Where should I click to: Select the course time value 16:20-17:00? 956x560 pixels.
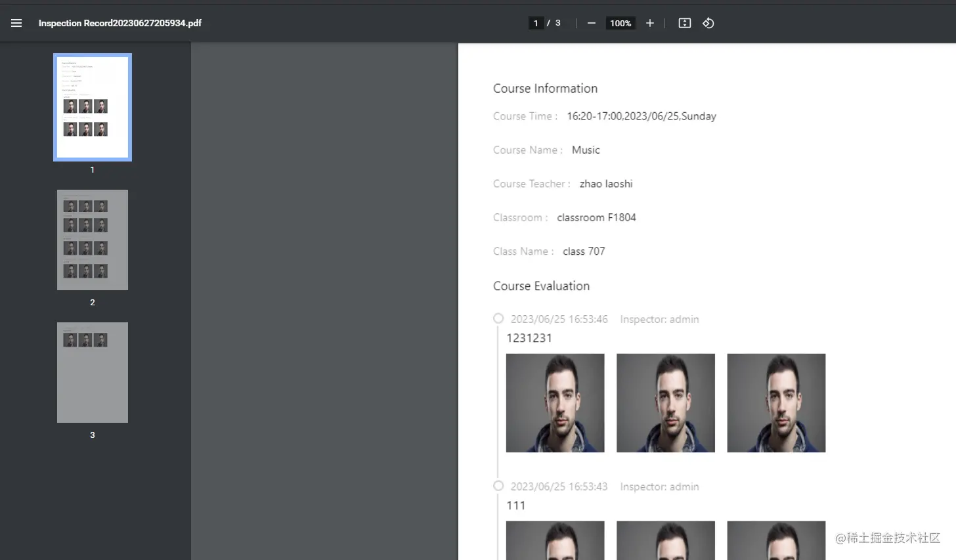tap(641, 116)
